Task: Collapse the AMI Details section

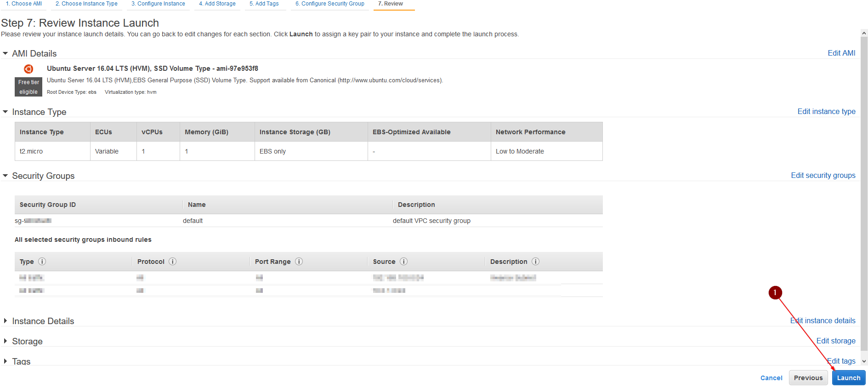Action: [x=6, y=54]
